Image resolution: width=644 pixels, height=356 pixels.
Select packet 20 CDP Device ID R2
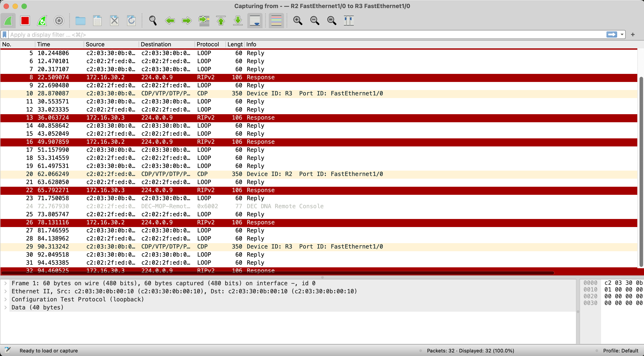click(319, 174)
